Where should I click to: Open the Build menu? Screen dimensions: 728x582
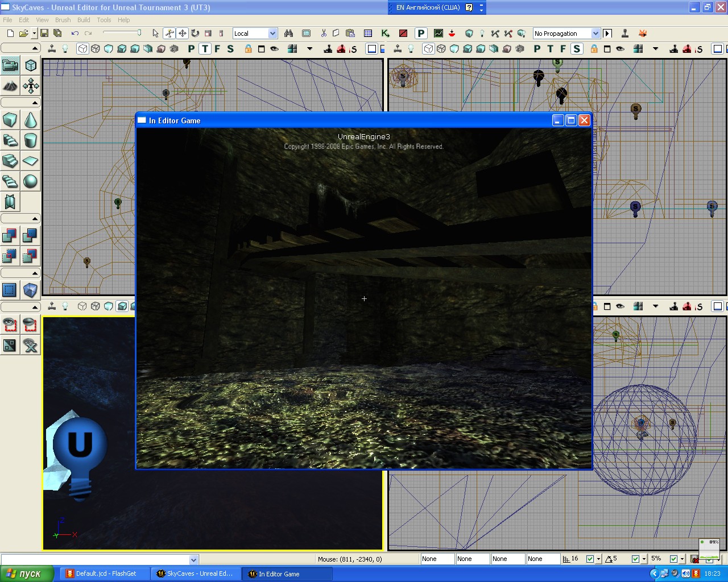coord(84,20)
